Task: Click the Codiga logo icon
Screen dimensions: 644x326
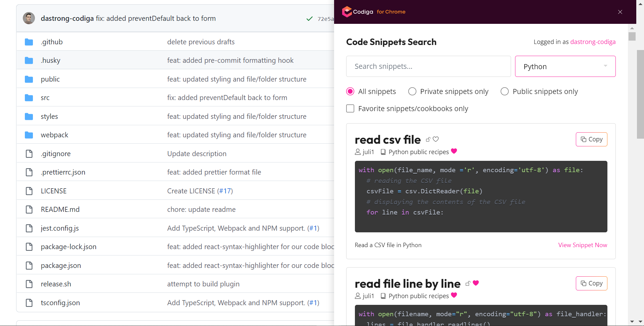Action: coord(347,12)
